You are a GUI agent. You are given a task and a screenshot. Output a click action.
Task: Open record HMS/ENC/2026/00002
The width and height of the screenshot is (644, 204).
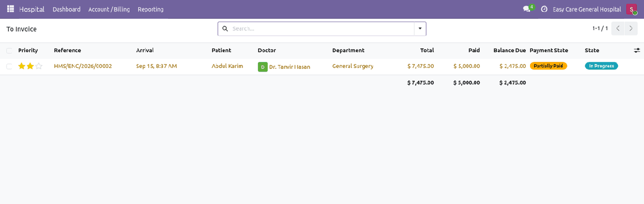point(83,66)
